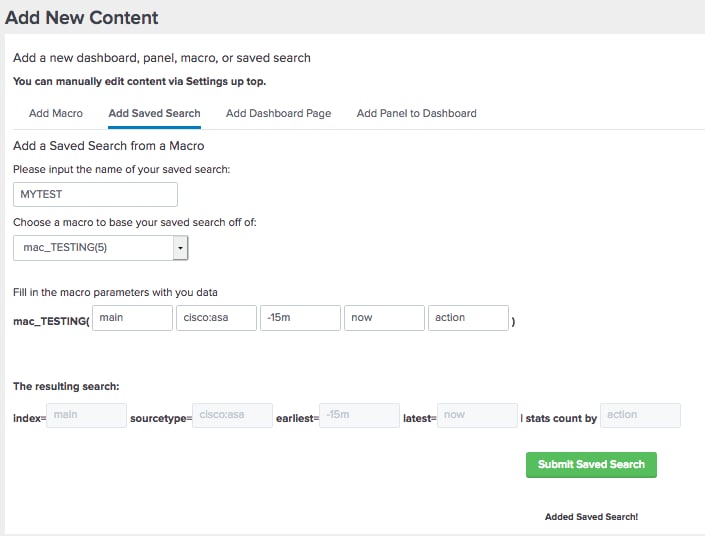Viewport: 705px width, 536px height.
Task: Switch to Add Dashboard Page tab
Action: pos(278,113)
